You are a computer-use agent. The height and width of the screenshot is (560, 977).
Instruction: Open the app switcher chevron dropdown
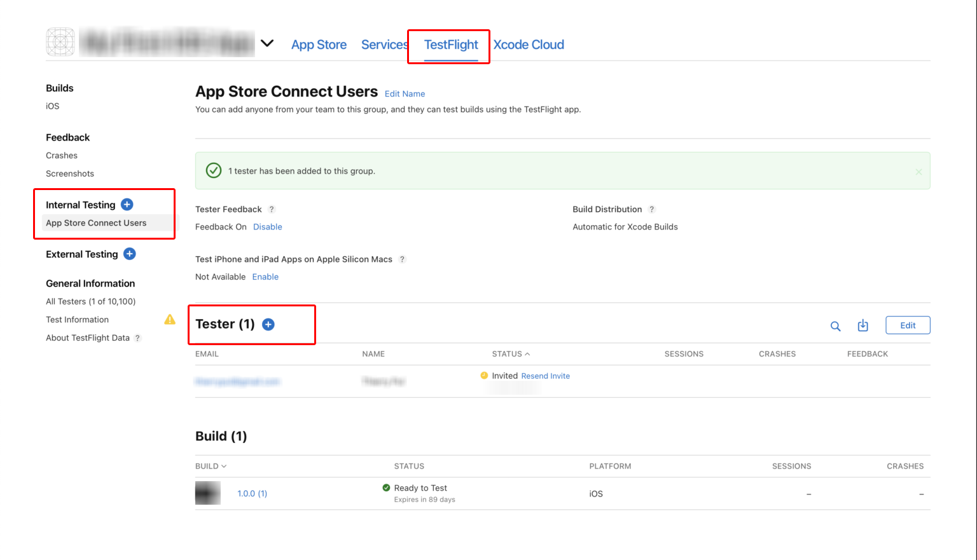267,43
